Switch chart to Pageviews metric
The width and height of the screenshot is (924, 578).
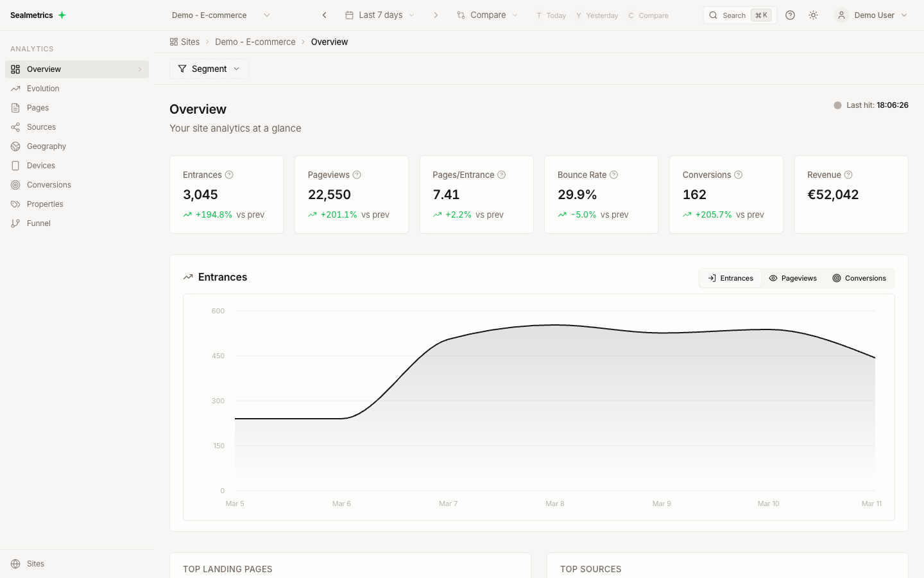(793, 277)
